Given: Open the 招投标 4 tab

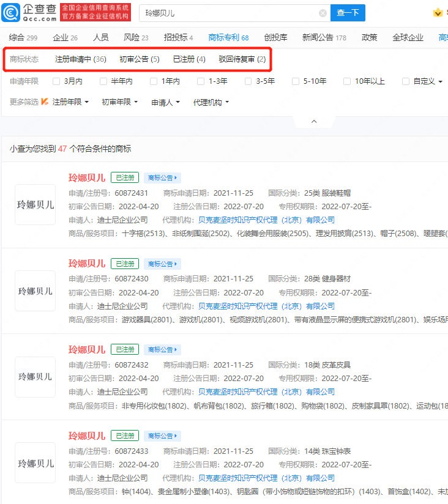Looking at the screenshot, I should click(178, 37).
